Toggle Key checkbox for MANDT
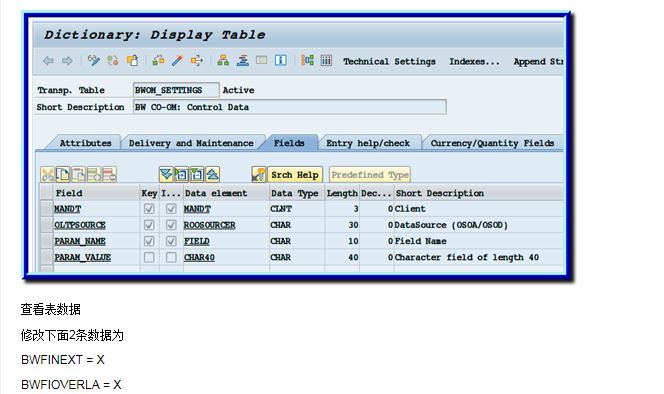The image size is (664, 394). click(149, 208)
